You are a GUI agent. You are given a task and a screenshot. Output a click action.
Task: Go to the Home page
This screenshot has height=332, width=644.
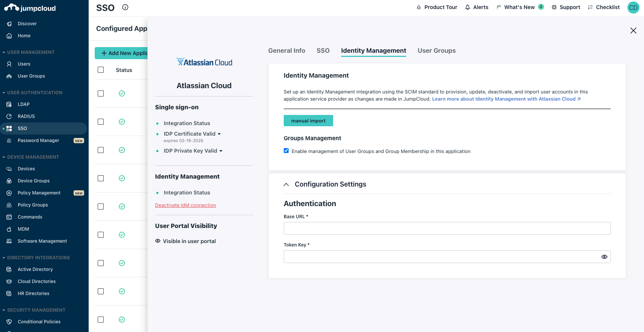24,36
